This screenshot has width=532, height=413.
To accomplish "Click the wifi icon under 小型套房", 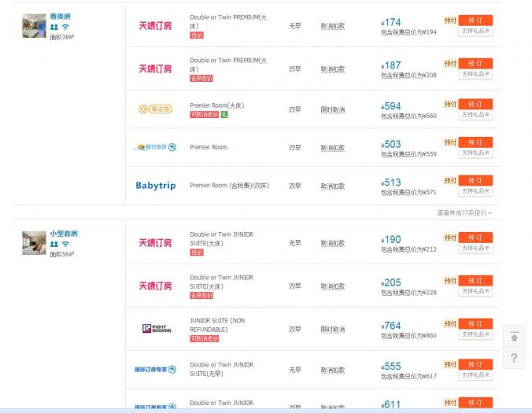I will pyautogui.click(x=65, y=244).
